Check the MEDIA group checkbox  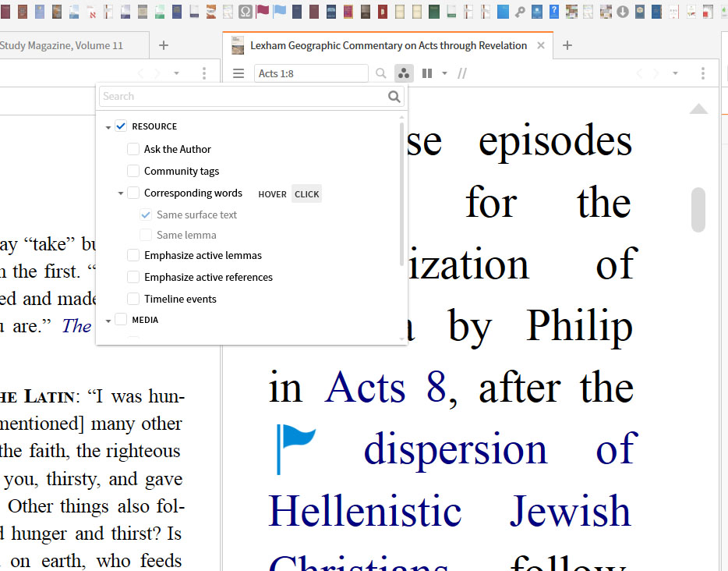click(x=121, y=319)
